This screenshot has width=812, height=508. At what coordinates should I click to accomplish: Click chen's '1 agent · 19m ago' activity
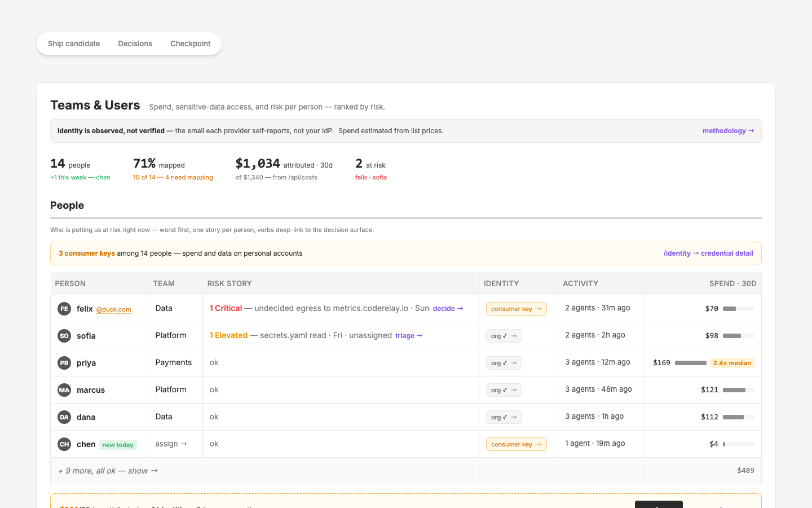point(595,443)
